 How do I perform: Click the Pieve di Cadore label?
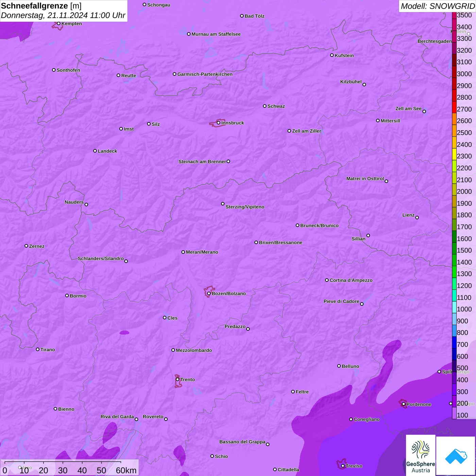point(341,301)
